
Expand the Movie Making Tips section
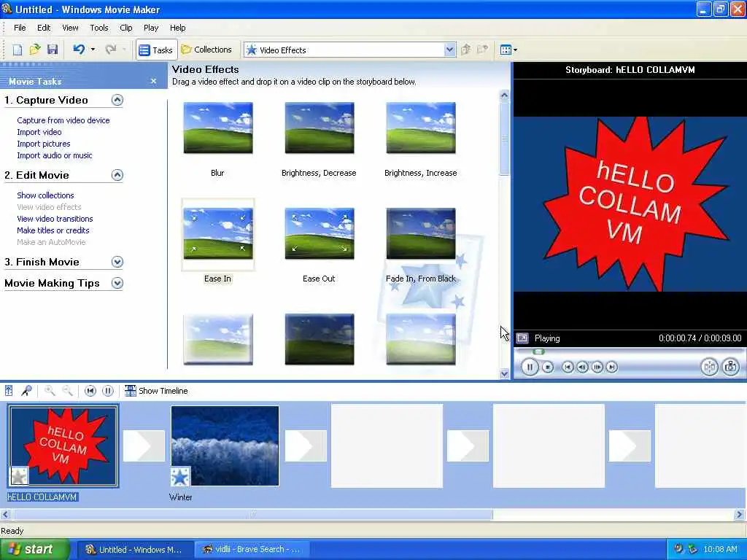pos(117,284)
